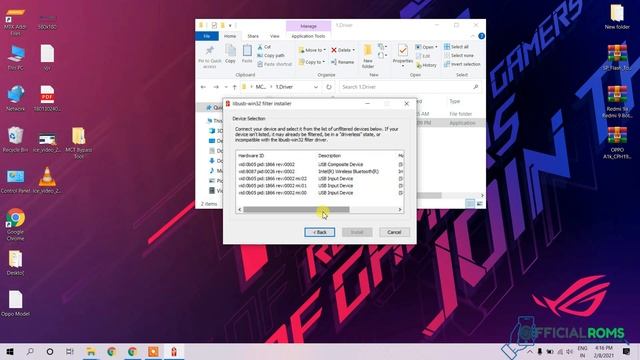Open the recent locations dropdown arrow
The height and width of the screenshot is (360, 640).
pyautogui.click(x=226, y=87)
